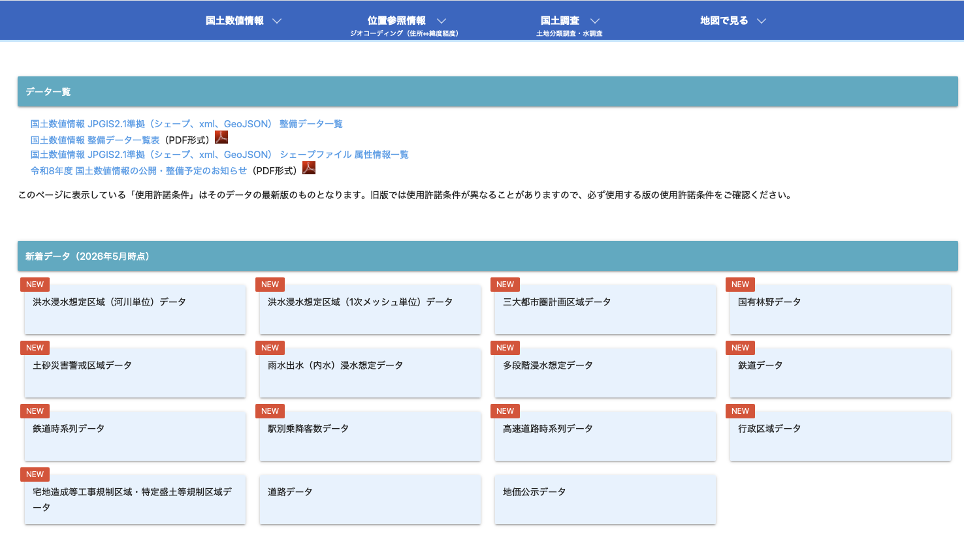The height and width of the screenshot is (560, 964).
Task: Open the 地図で見る navigation item
Action: pos(724,21)
